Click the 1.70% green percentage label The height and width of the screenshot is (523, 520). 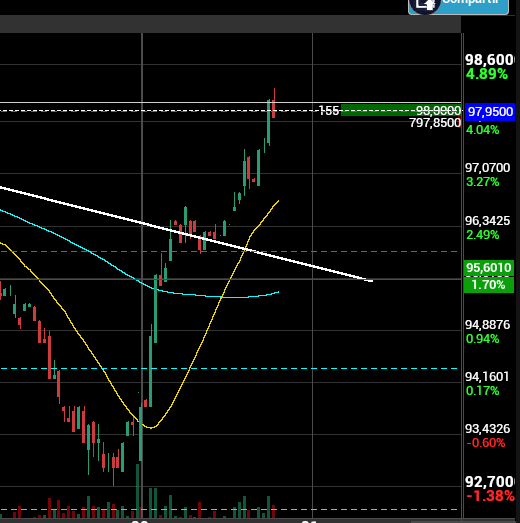(x=489, y=285)
